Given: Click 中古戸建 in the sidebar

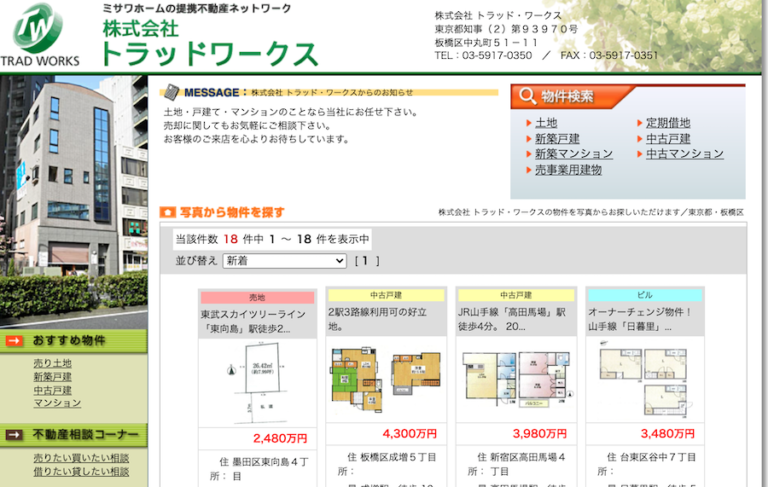Looking at the screenshot, I should (x=52, y=390).
